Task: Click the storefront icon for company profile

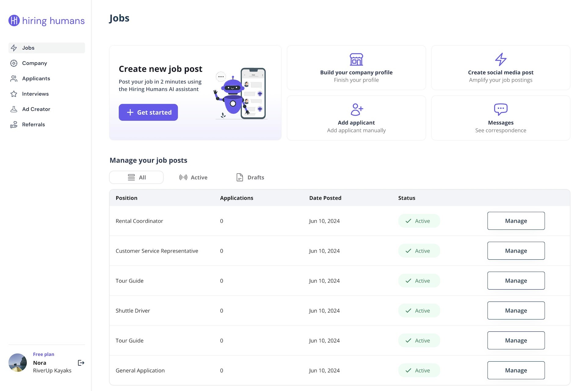Action: 356,59
